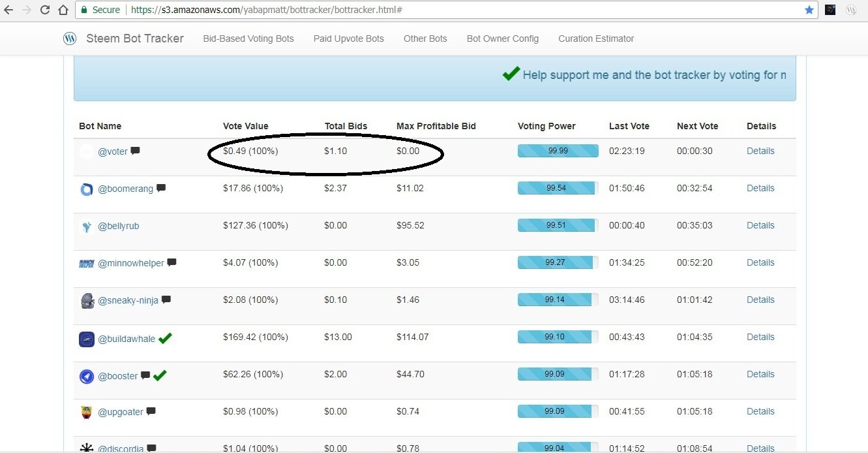Click the @voter voting power bar 99.99
Viewport: 868px width, 453px height.
point(558,151)
